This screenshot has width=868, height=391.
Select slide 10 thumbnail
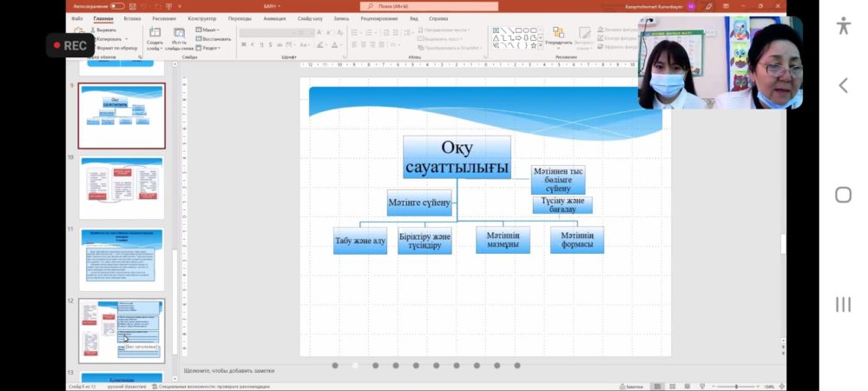(x=122, y=188)
